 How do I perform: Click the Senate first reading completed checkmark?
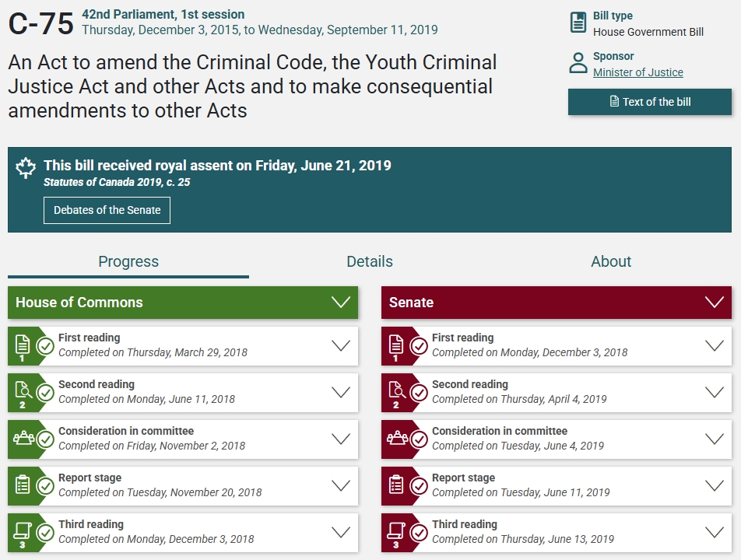(419, 346)
